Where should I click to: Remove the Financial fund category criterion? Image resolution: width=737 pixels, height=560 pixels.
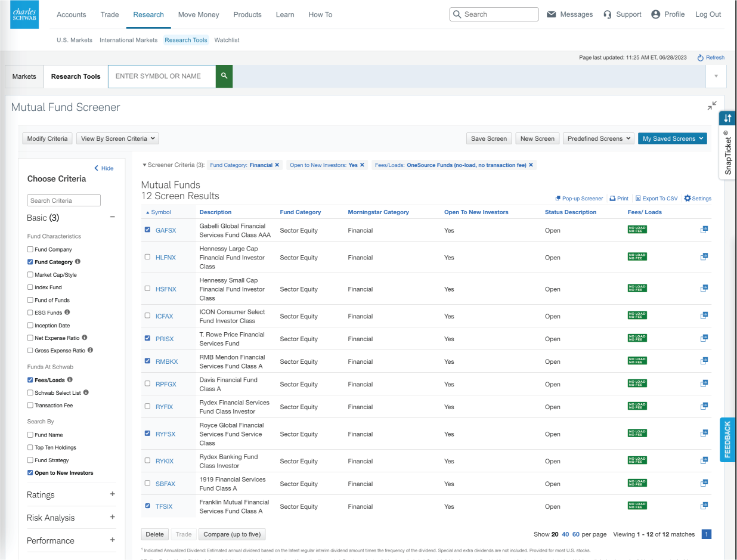[277, 165]
